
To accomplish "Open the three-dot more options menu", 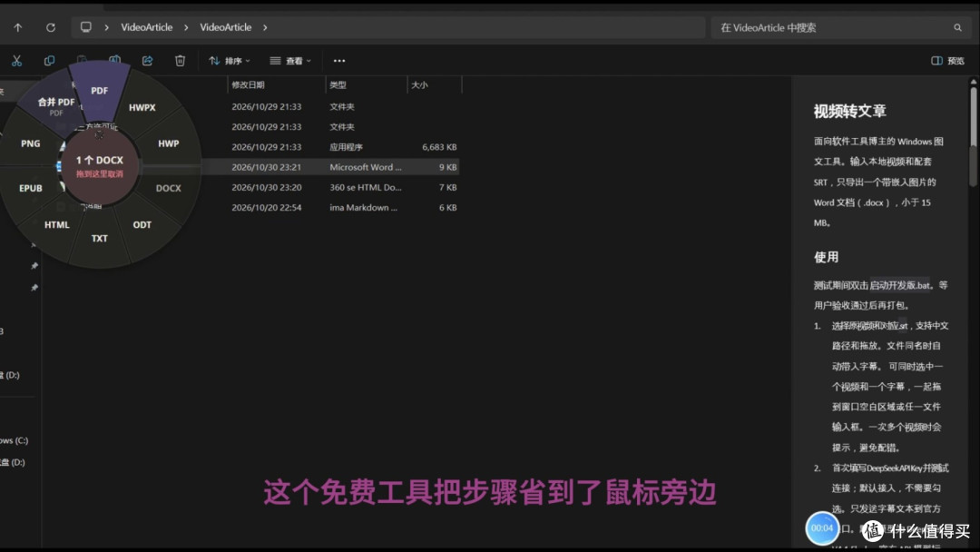I will point(339,61).
